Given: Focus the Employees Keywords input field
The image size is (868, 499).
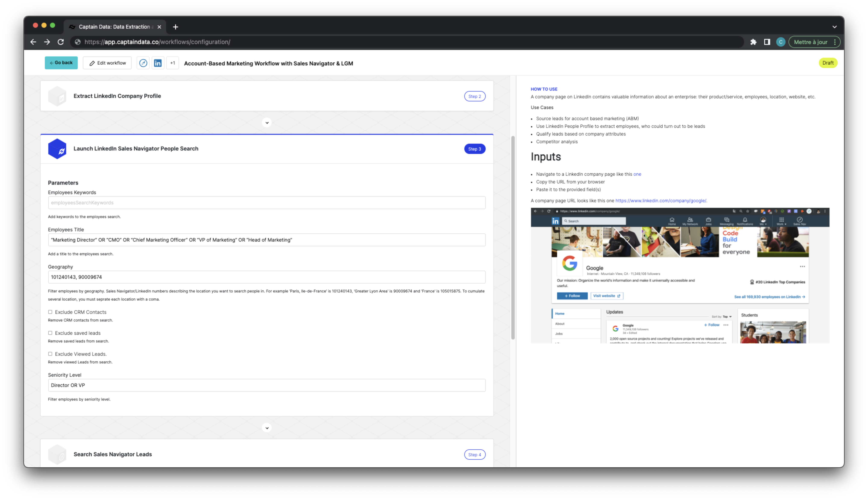Looking at the screenshot, I should [267, 202].
